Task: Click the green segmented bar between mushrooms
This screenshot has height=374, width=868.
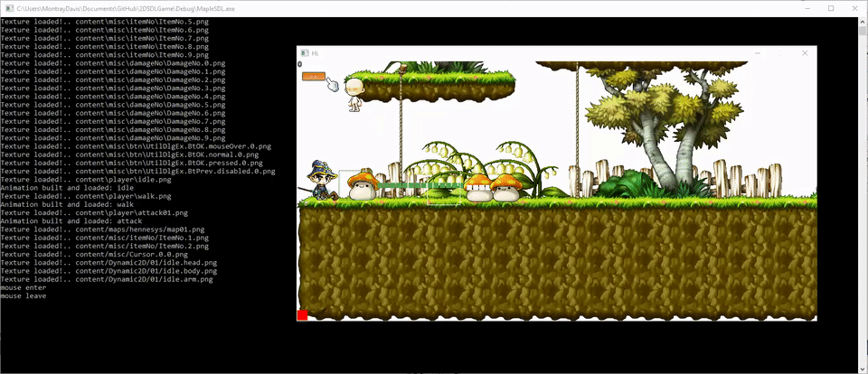Action: 420,186
